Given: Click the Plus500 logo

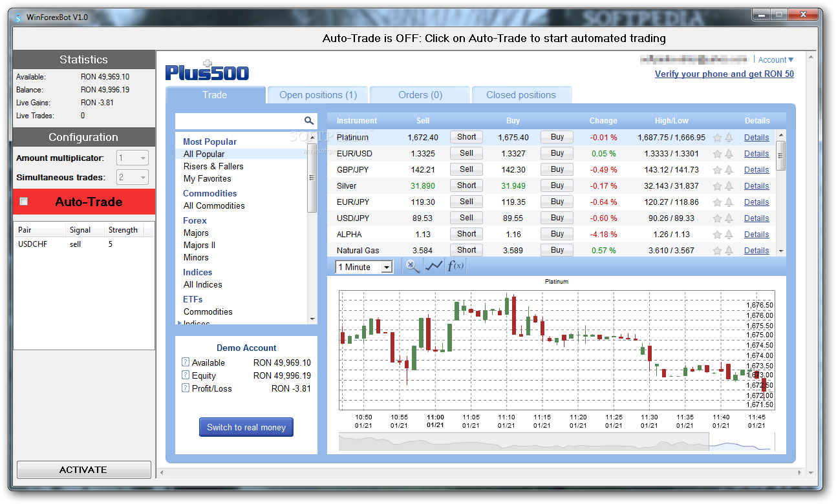Looking at the screenshot, I should 207,70.
